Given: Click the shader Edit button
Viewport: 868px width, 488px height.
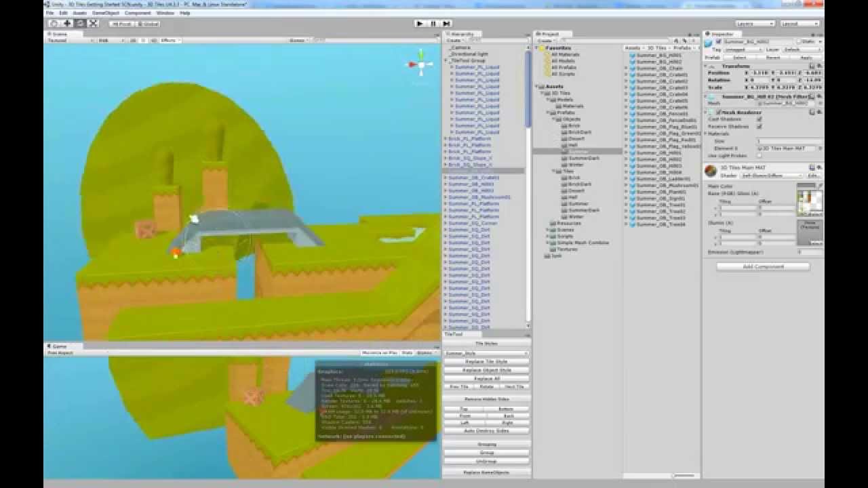Looking at the screenshot, I should tap(813, 176).
